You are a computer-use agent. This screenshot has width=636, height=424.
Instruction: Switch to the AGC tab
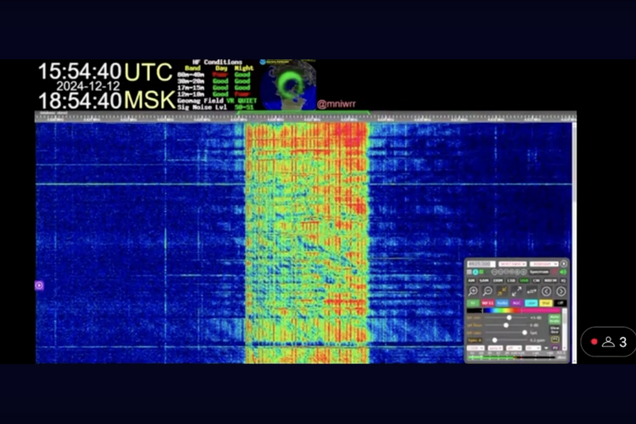516,303
